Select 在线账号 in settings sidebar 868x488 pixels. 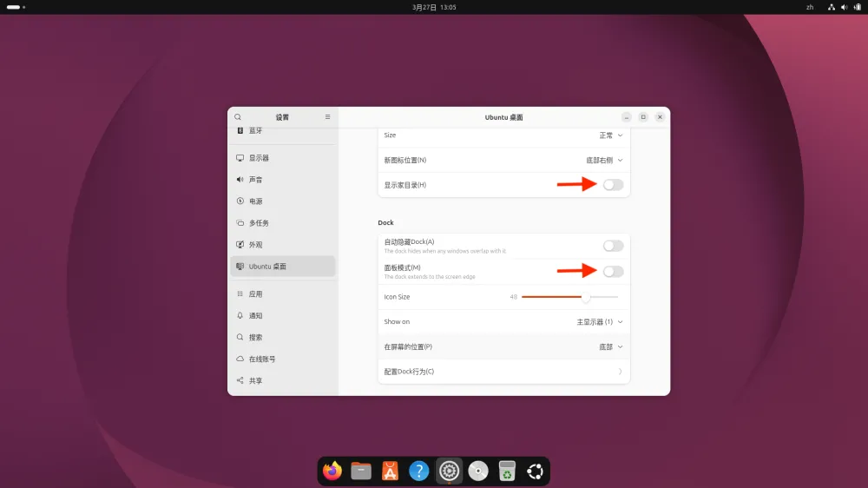(x=283, y=359)
